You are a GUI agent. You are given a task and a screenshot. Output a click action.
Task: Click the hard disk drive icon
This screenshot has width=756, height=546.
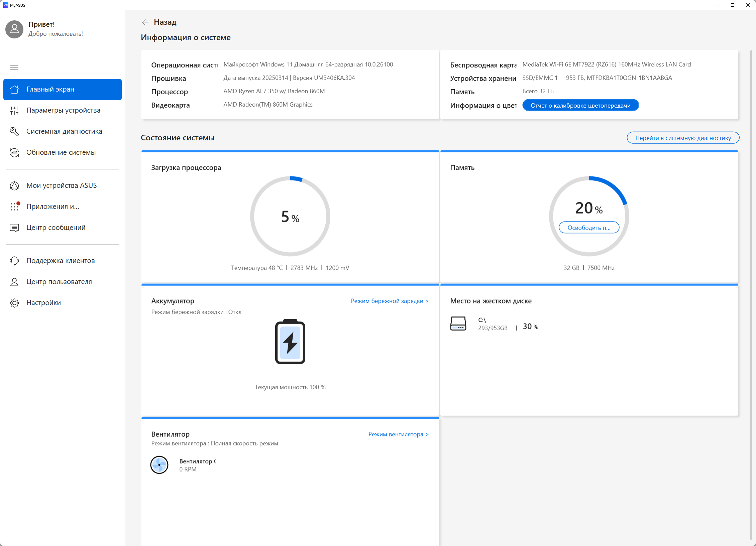tap(458, 323)
